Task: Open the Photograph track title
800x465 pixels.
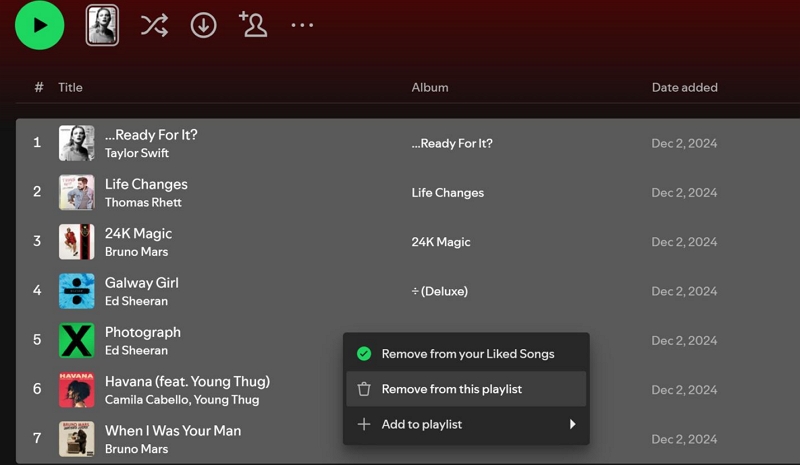Action: [x=143, y=332]
